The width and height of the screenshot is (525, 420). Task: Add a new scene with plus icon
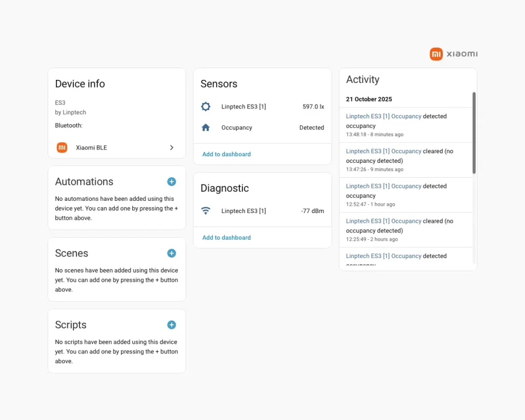click(171, 253)
